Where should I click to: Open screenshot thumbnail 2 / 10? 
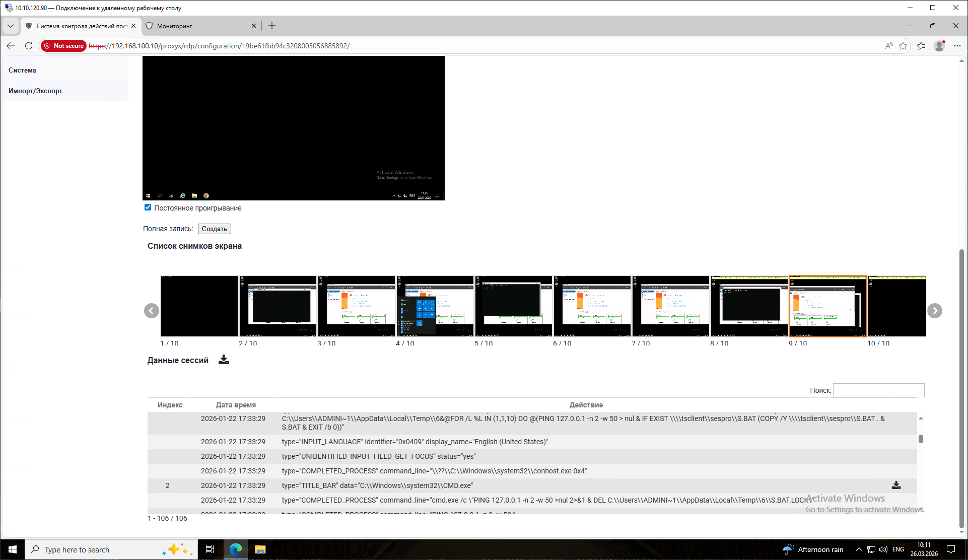point(278,306)
